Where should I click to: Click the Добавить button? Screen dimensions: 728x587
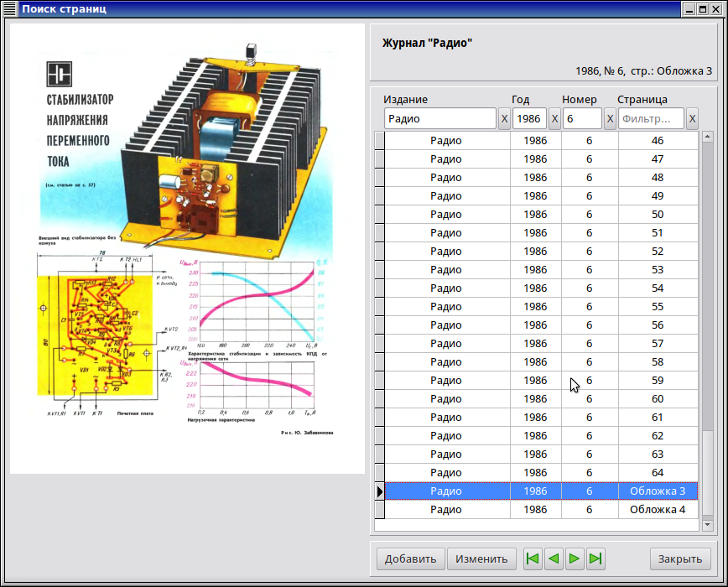(411, 559)
